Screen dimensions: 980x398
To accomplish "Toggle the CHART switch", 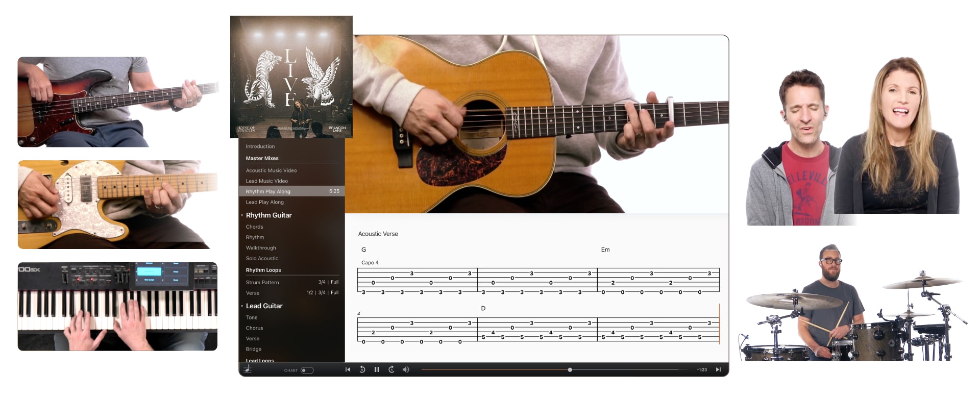I will click(307, 370).
